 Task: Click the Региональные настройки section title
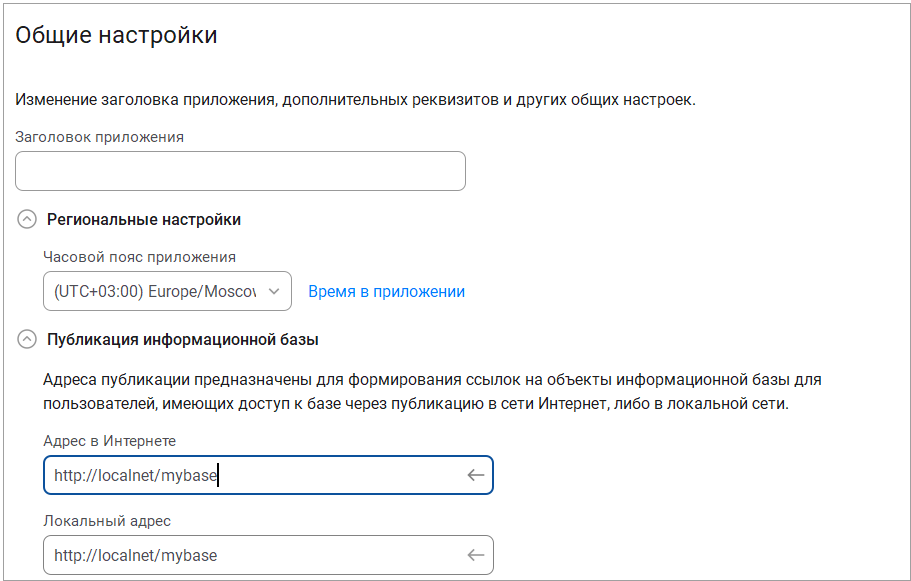pyautogui.click(x=144, y=220)
